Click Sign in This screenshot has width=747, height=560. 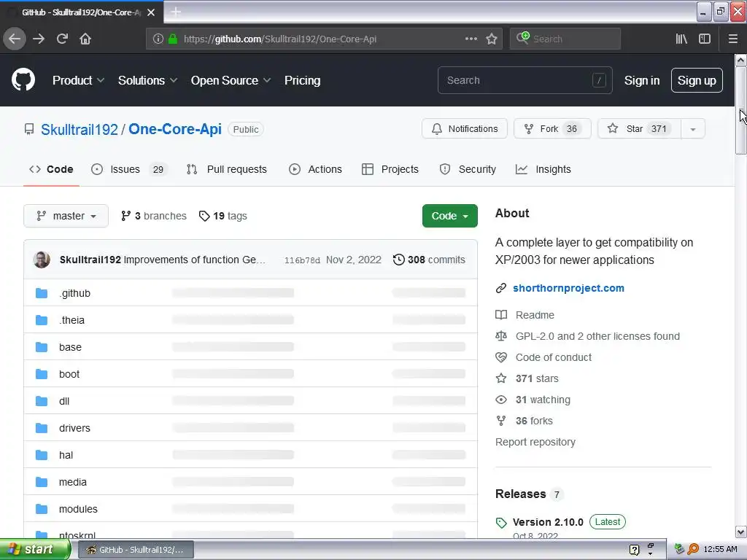642,80
